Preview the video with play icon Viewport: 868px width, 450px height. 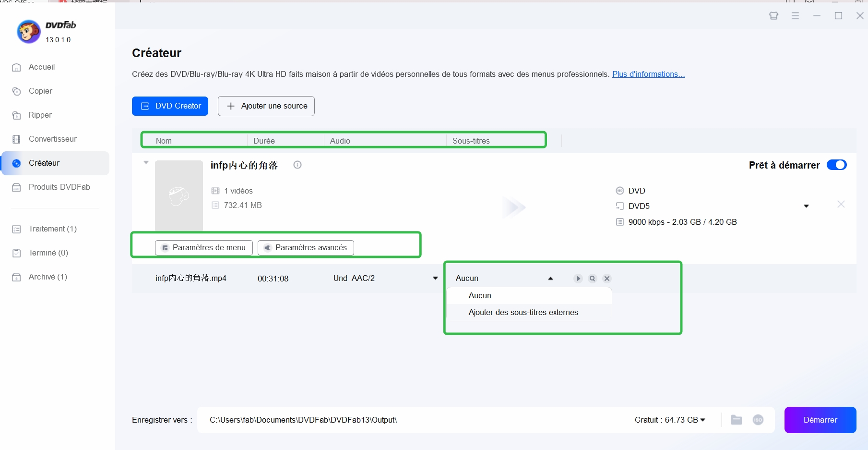tap(578, 279)
